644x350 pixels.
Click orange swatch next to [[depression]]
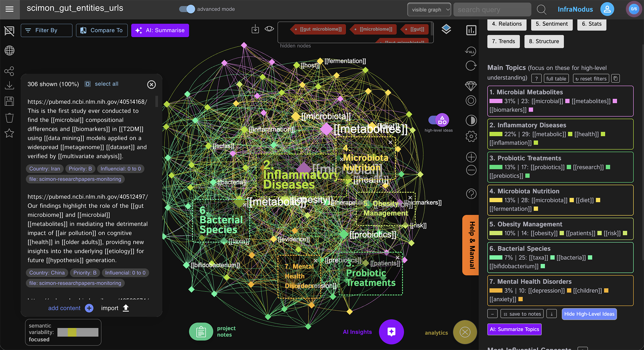point(569,290)
